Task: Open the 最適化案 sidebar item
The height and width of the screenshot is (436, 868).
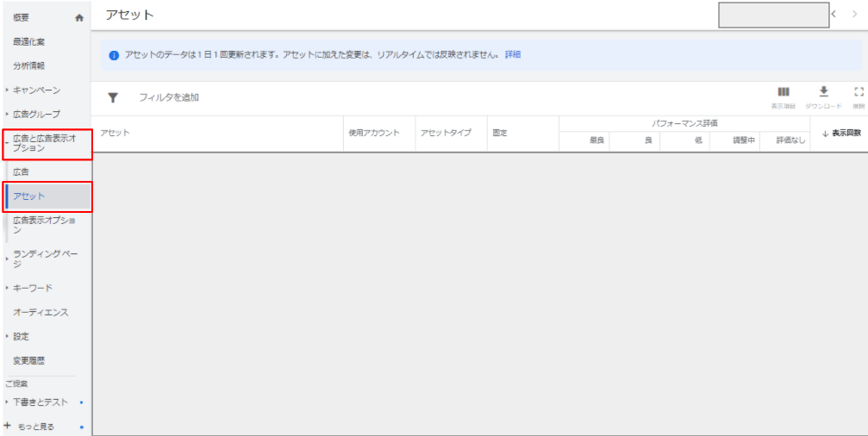Action: coord(29,41)
